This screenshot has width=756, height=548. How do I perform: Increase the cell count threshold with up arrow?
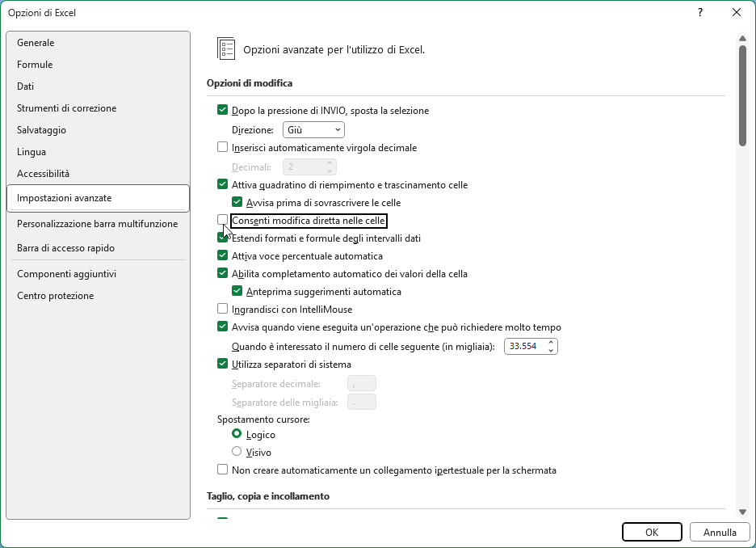[x=551, y=343]
